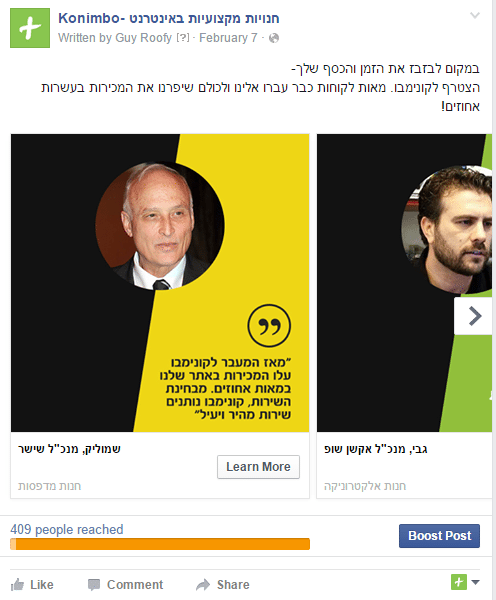
Task: Click the quotation mark circle in the yellow card
Action: (269, 326)
